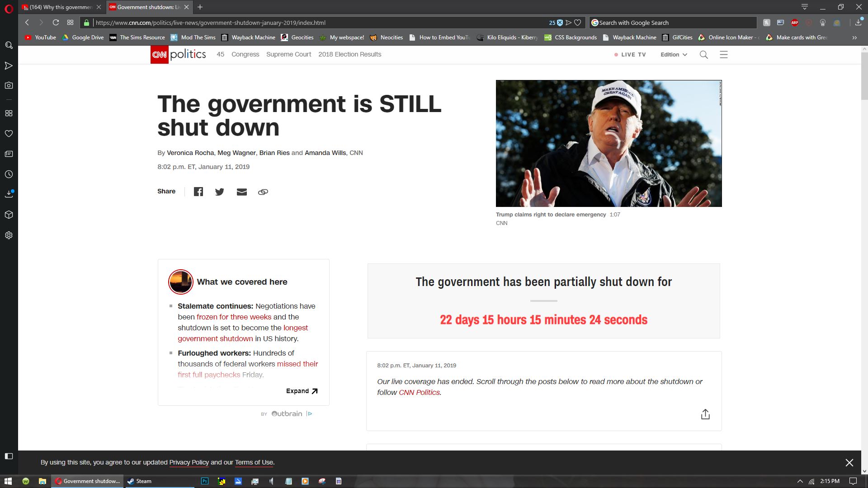868x488 pixels.
Task: Open the Privacy Policy link
Action: pos(189,462)
